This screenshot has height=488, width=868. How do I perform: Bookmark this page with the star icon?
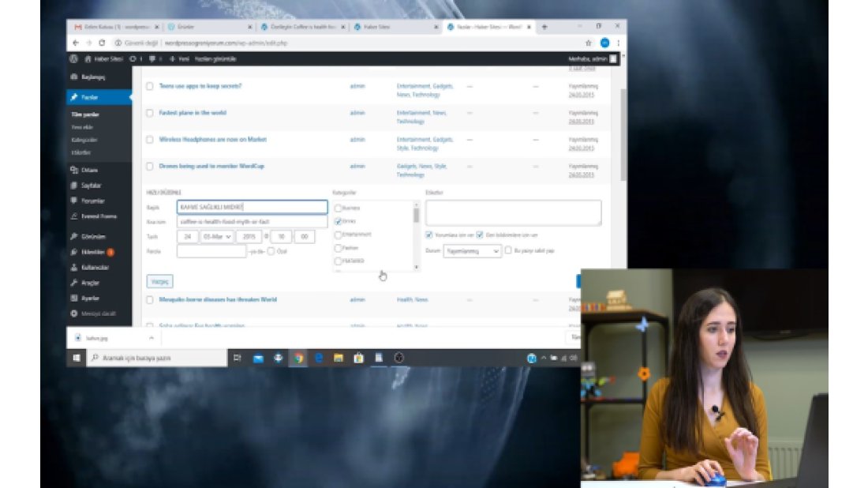point(588,43)
